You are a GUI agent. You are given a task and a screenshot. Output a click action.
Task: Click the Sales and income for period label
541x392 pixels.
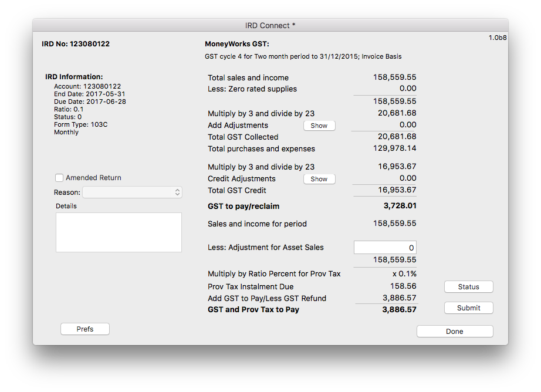tap(257, 224)
